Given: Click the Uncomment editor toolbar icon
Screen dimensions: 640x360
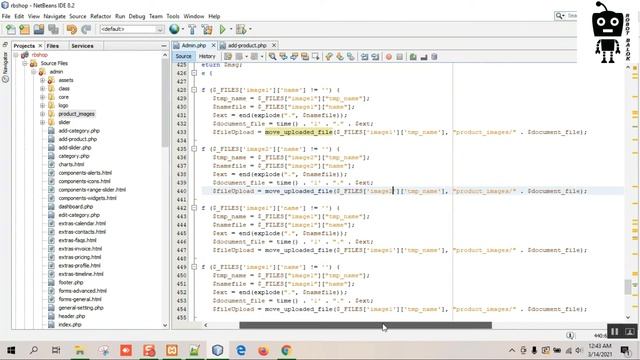Looking at the screenshot, I should click(x=424, y=57).
